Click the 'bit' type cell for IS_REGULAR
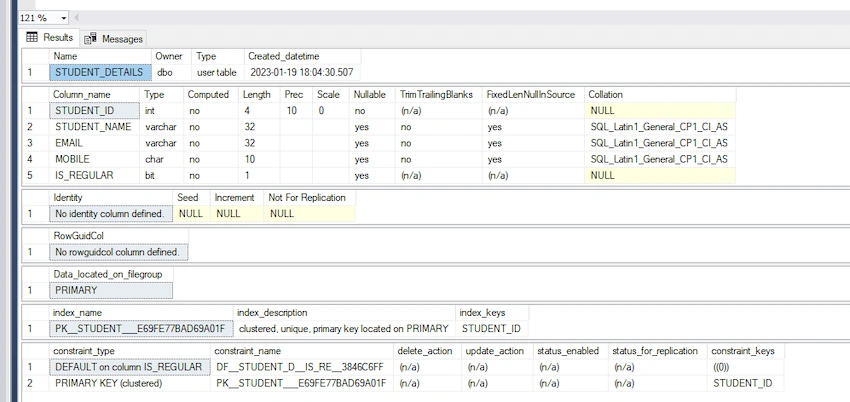 161,176
